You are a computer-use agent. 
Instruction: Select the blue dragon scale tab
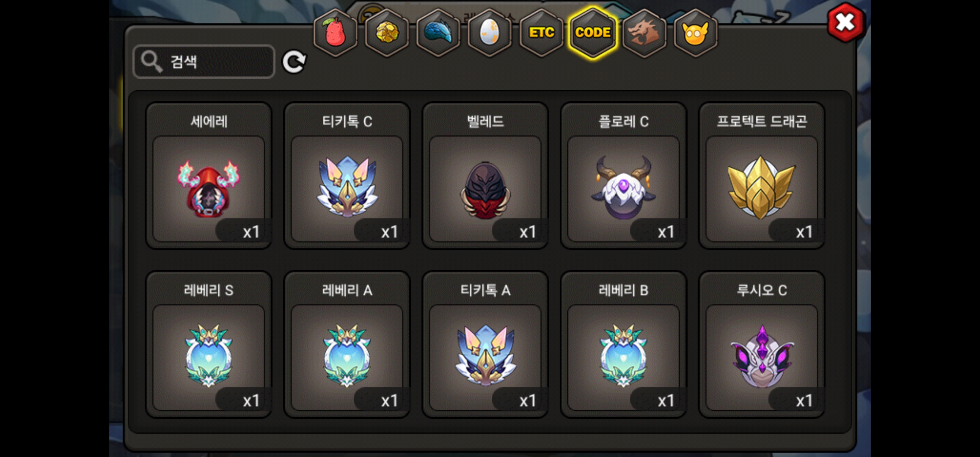tap(438, 33)
